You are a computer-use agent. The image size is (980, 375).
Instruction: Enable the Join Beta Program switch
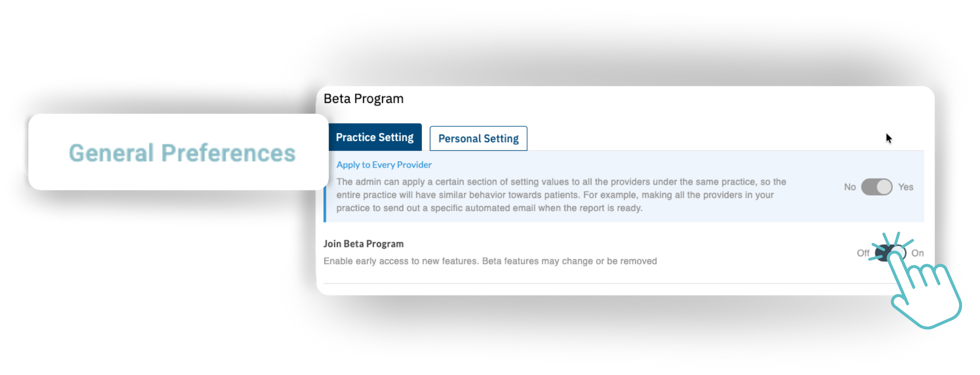(x=890, y=253)
